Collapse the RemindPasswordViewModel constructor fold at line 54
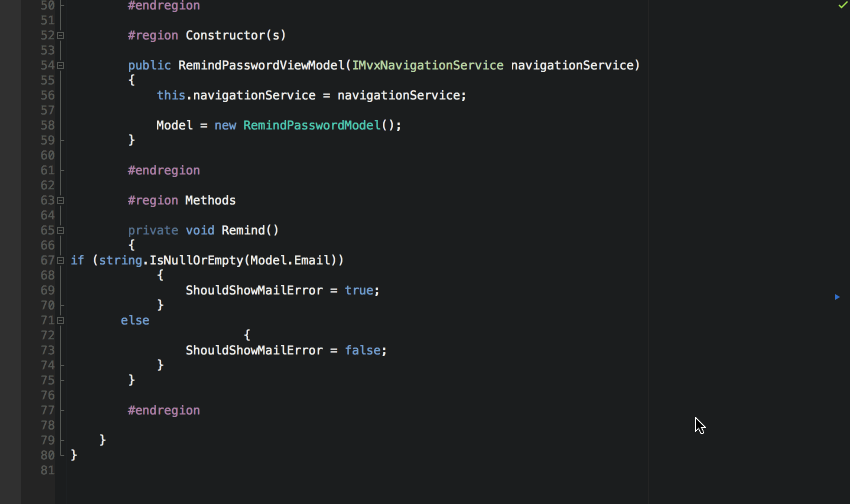The image size is (850, 504). tap(61, 66)
